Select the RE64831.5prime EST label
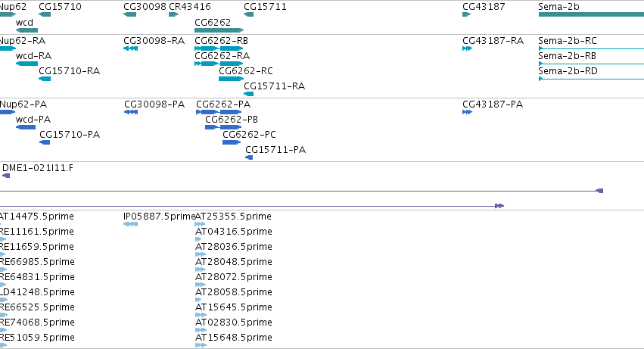 tap(37, 278)
